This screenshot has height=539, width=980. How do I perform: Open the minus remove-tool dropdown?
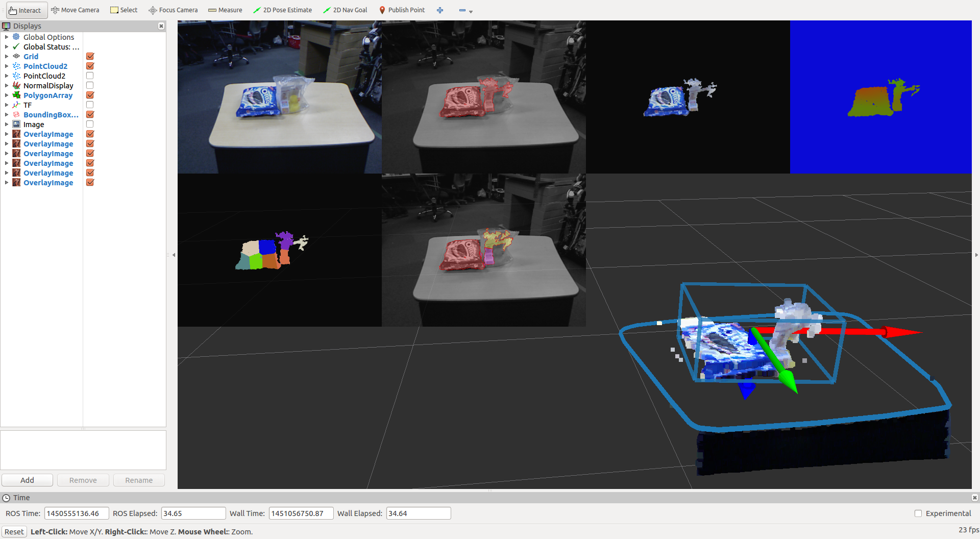[465, 10]
